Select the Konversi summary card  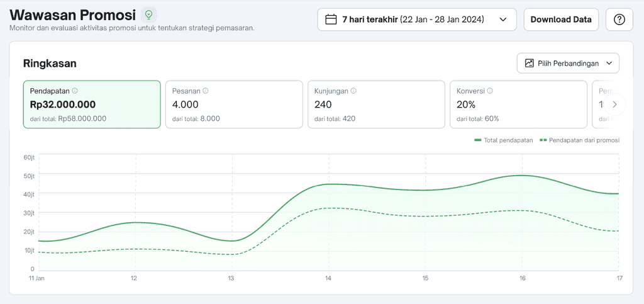click(x=519, y=104)
